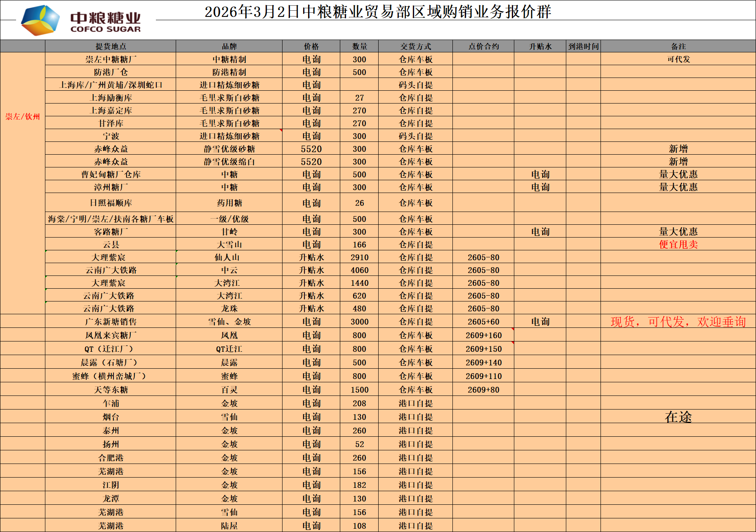Click the 日照福顺库 location cell
This screenshot has width=756, height=532.
pyautogui.click(x=111, y=203)
